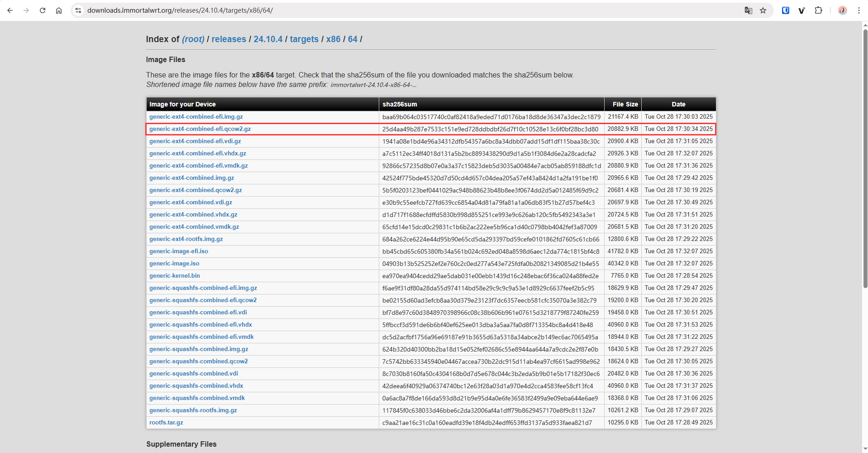The width and height of the screenshot is (868, 453).
Task: Download rootfs.tar.gz file
Action: point(166,423)
